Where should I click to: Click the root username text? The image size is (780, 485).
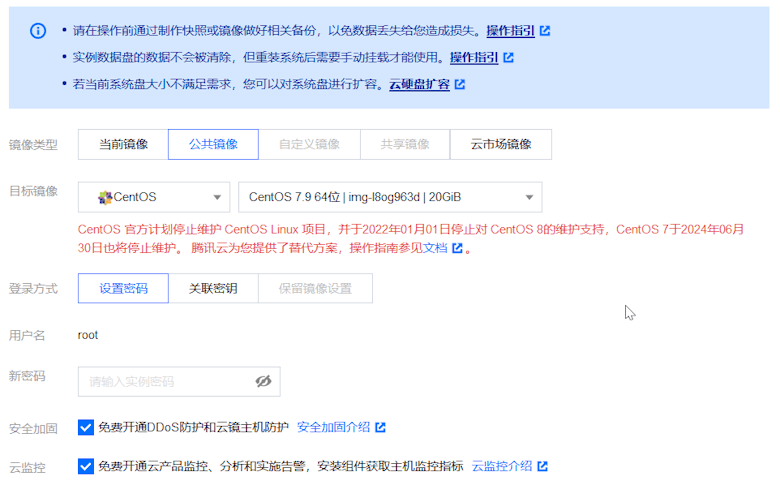tap(88, 335)
